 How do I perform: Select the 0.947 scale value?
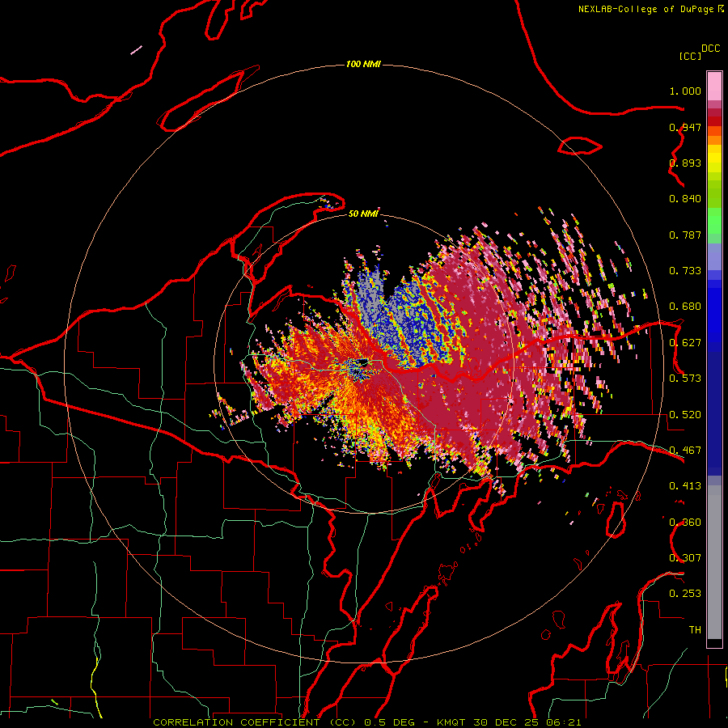(685, 127)
